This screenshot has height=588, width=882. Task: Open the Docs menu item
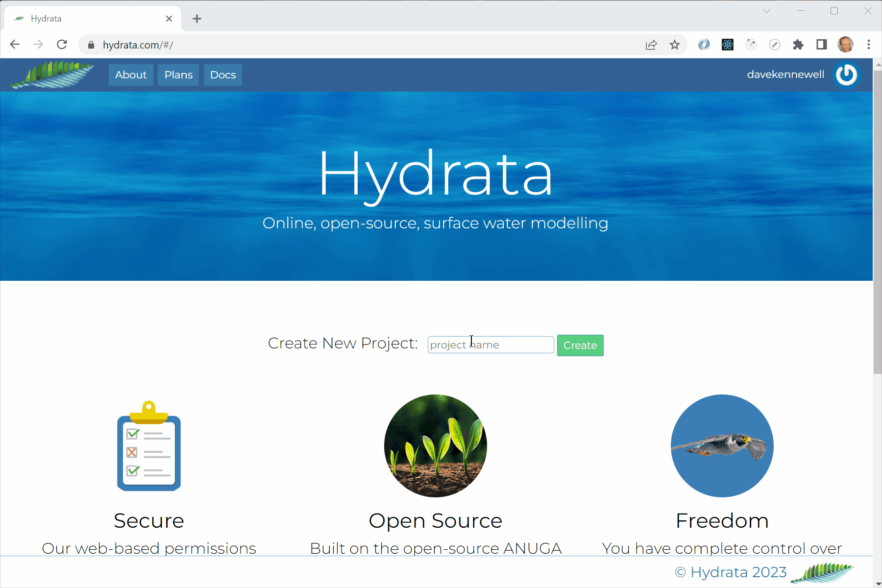(x=223, y=75)
